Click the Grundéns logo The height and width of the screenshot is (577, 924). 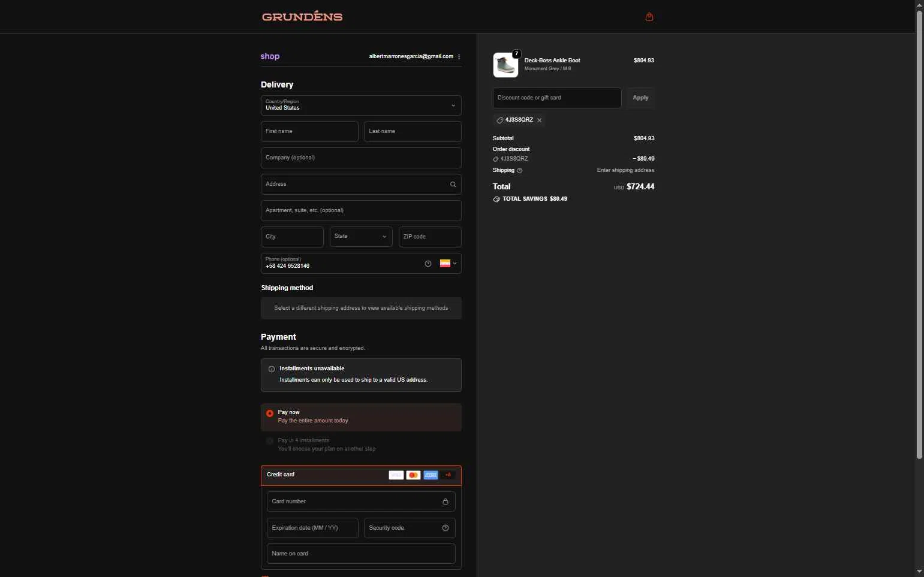pyautogui.click(x=302, y=17)
